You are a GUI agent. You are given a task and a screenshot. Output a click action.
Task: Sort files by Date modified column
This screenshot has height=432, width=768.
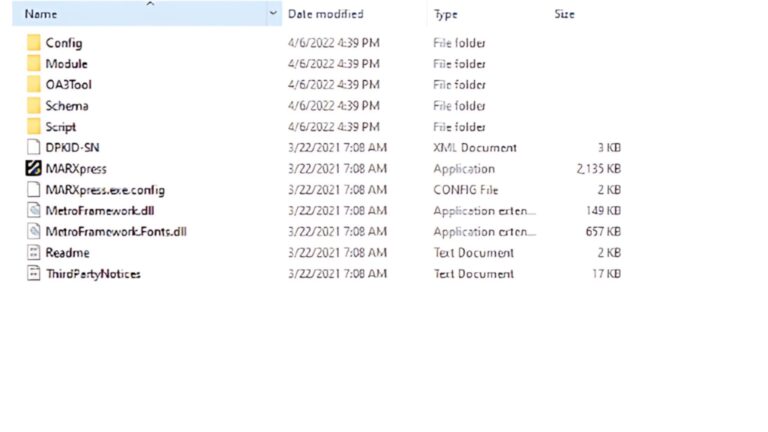pyautogui.click(x=325, y=15)
